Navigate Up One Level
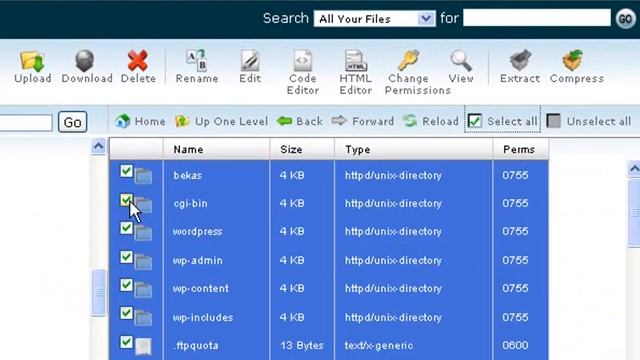 coord(221,121)
